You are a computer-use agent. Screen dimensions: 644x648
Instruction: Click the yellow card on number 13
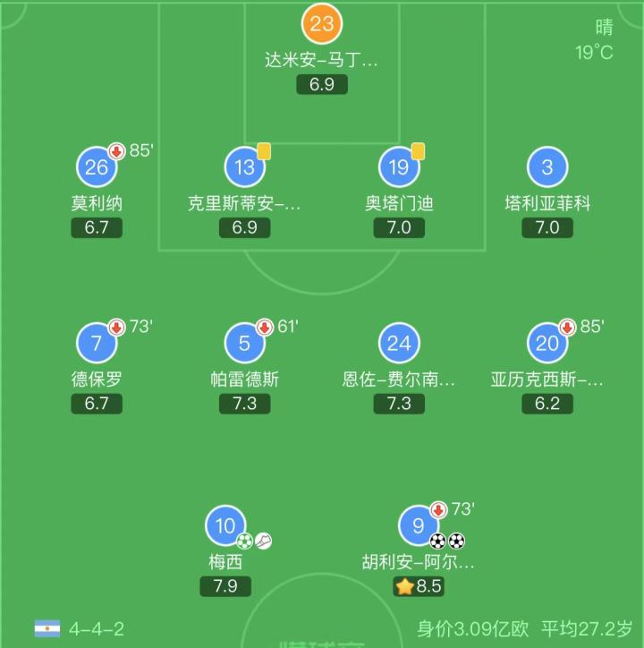coord(264,151)
